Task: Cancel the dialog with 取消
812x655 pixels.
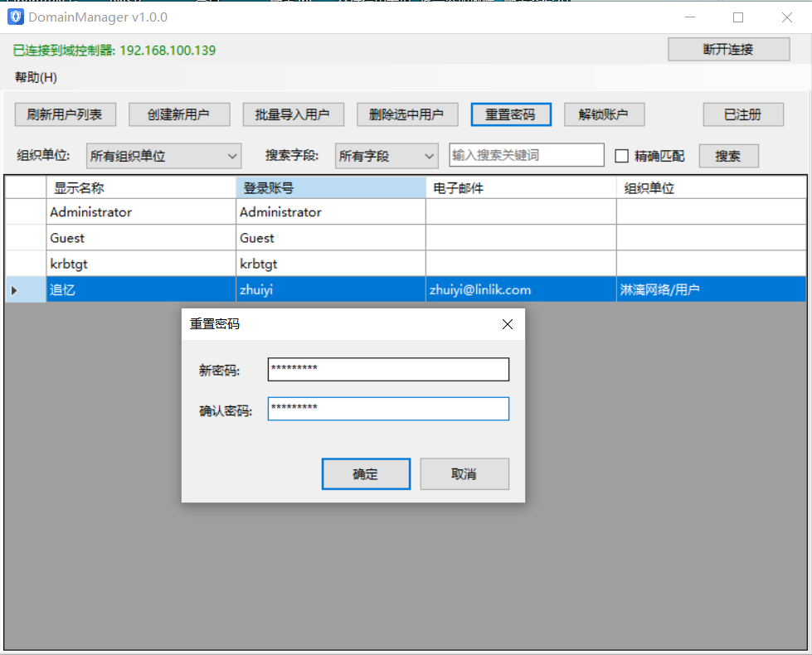Action: tap(464, 473)
